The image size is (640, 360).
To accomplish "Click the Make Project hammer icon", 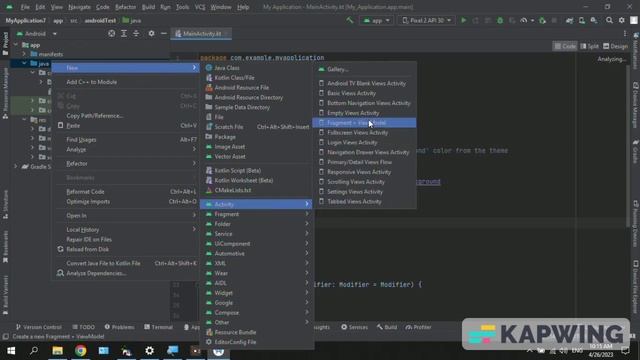I will pos(350,20).
